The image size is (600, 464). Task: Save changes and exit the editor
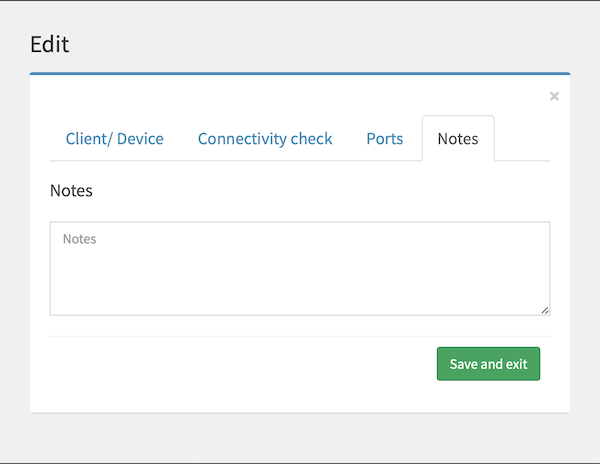[488, 364]
